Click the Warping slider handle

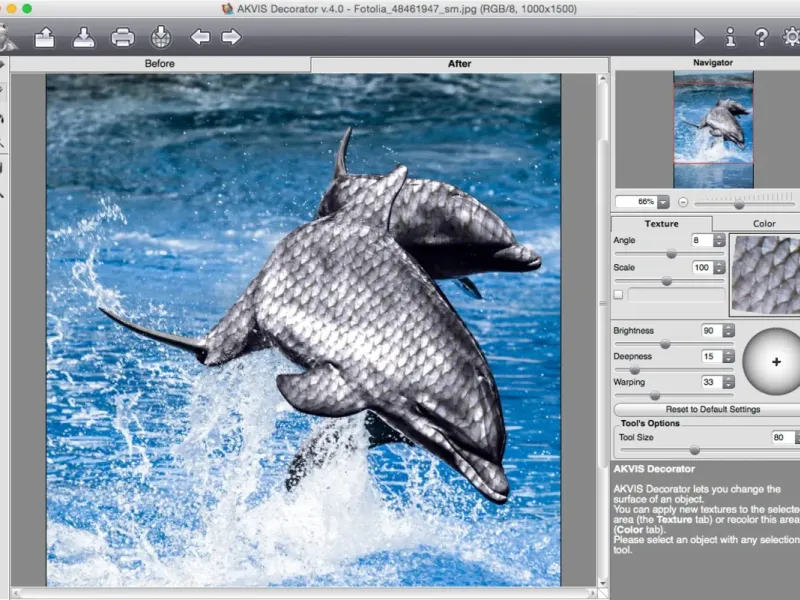[655, 396]
